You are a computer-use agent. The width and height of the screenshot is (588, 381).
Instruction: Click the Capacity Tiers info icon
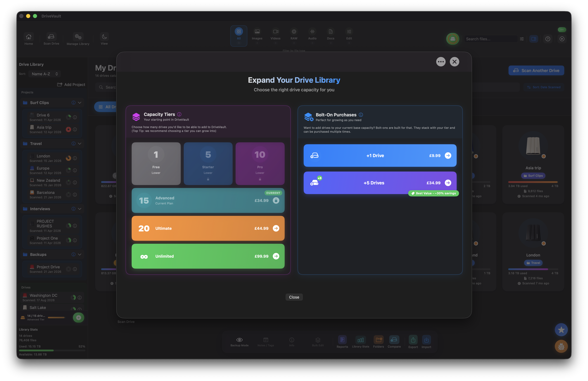tap(179, 114)
